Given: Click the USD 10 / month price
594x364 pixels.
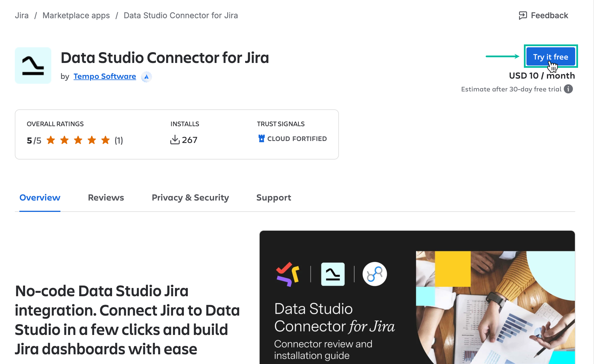Looking at the screenshot, I should [x=542, y=75].
